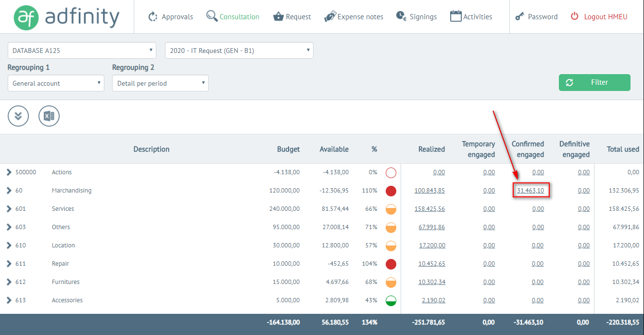Open the Approvals menu

point(171,17)
